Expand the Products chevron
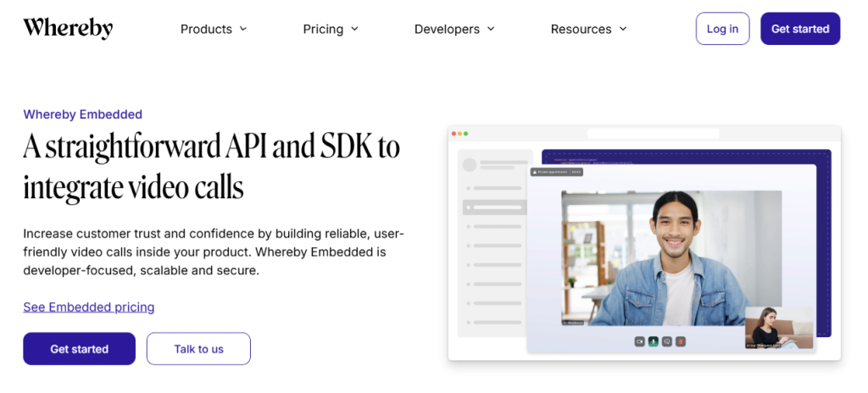 point(243,29)
